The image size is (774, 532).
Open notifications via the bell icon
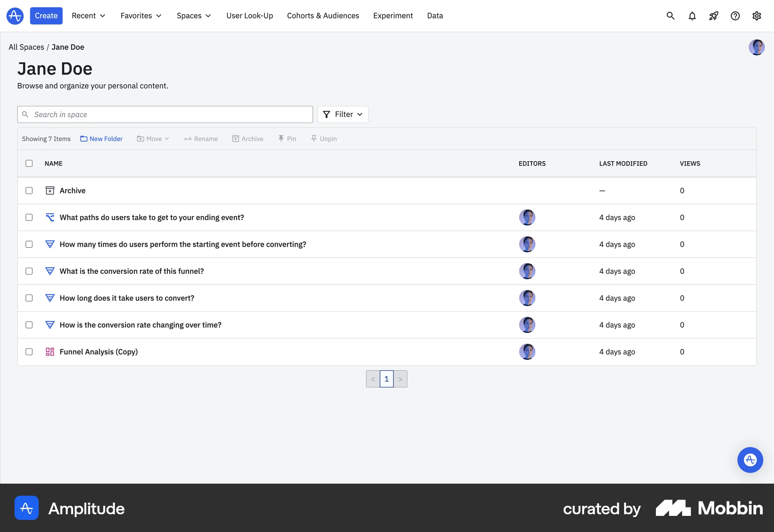692,16
